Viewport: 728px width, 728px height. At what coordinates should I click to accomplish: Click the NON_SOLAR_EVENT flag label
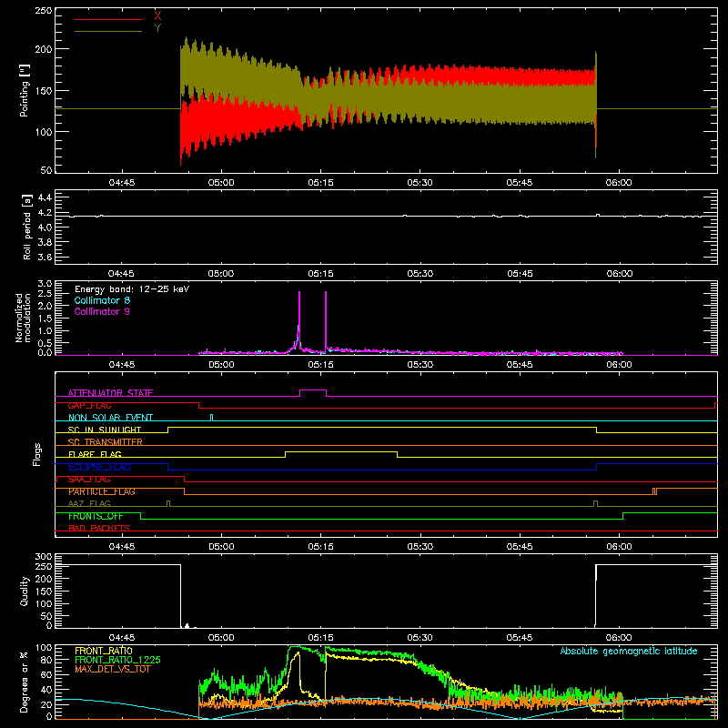110,418
